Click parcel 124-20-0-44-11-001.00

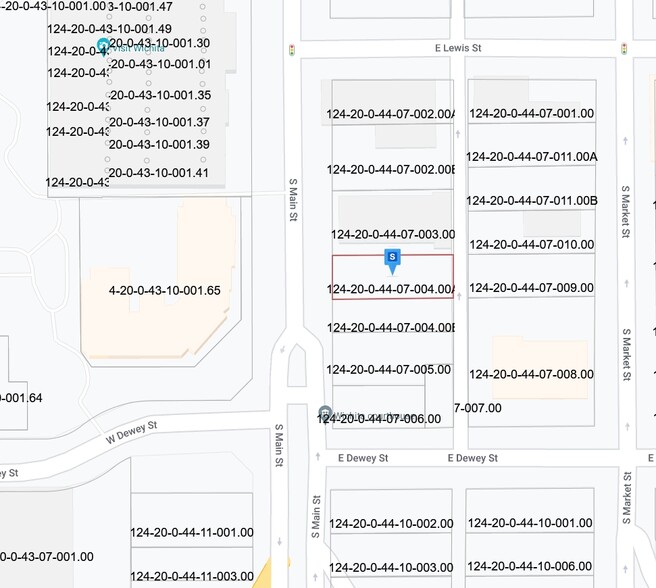(192, 533)
